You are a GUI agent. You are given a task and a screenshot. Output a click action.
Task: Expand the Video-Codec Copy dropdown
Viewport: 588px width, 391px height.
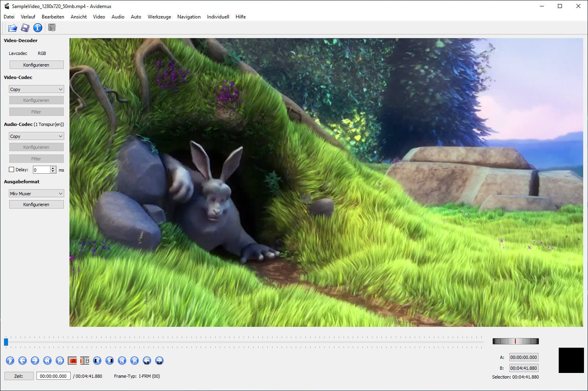[36, 89]
